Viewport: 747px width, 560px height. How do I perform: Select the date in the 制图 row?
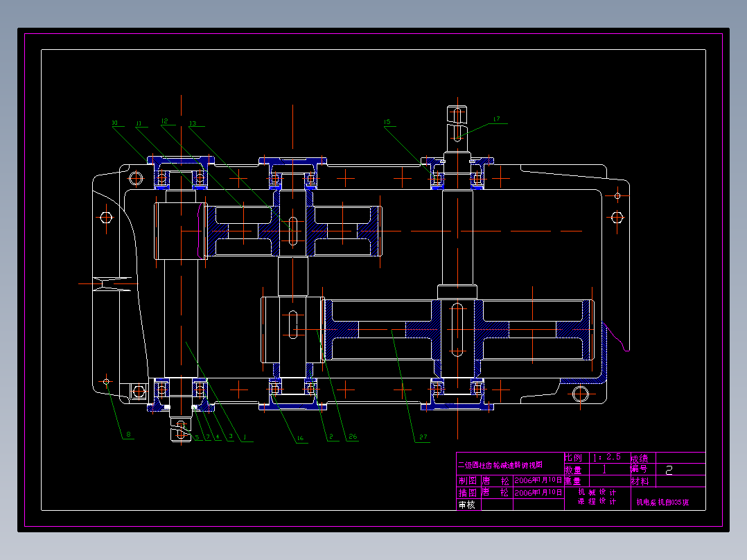click(538, 480)
